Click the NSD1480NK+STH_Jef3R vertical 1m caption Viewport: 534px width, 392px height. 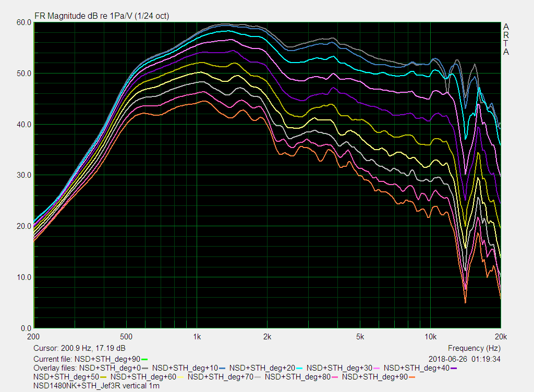point(96,386)
